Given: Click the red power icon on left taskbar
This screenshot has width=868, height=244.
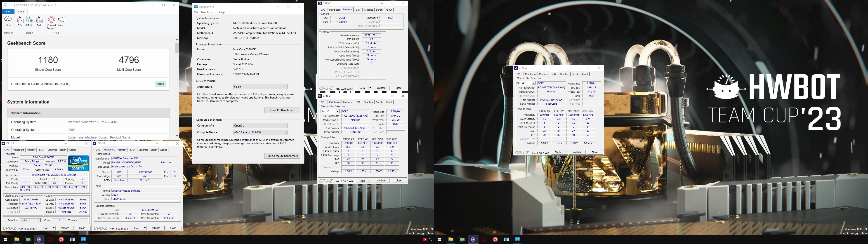Looking at the screenshot, I should [x=61, y=240].
